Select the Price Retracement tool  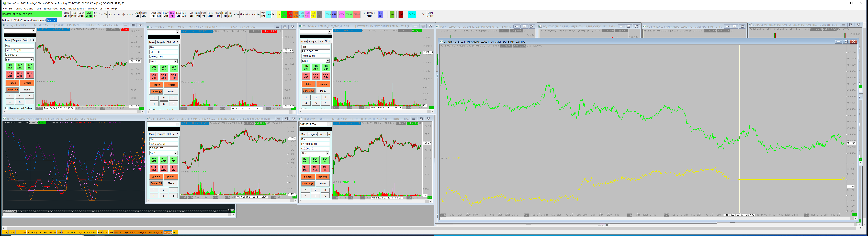tap(197, 14)
